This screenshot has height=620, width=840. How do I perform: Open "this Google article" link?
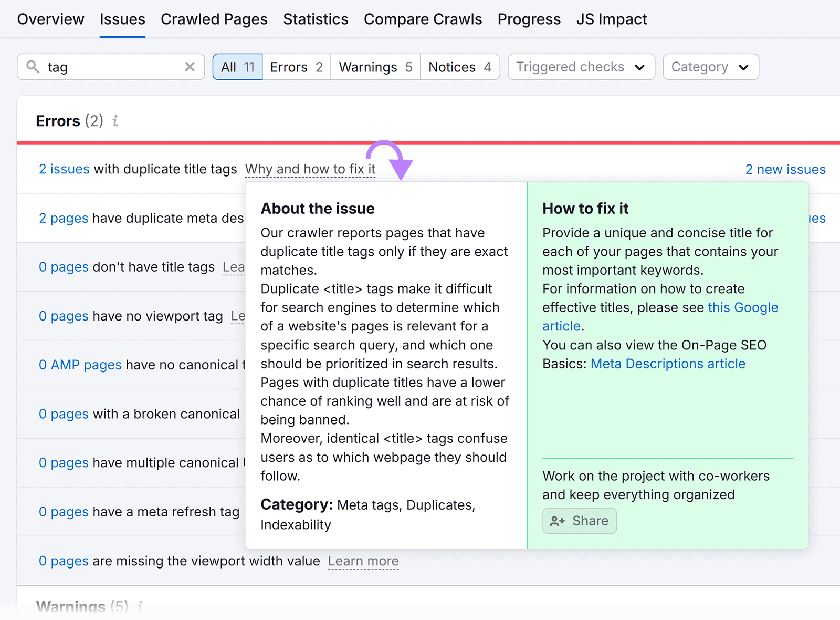coord(742,307)
